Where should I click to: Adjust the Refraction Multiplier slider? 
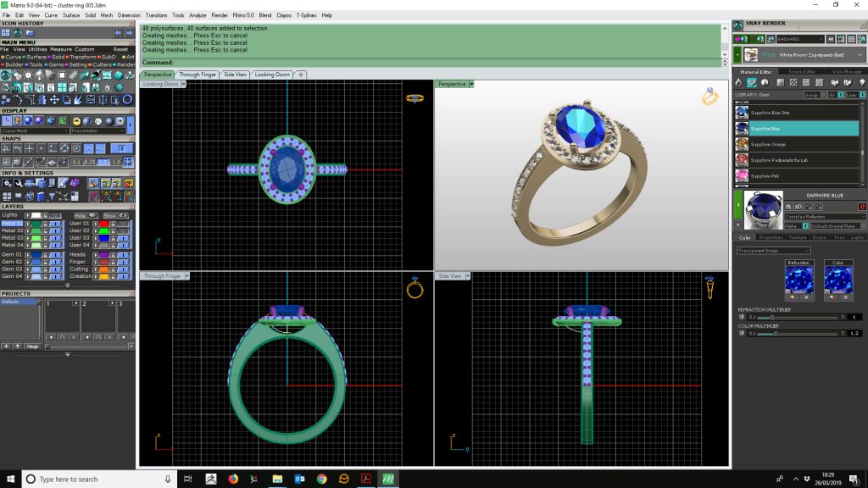(x=772, y=317)
